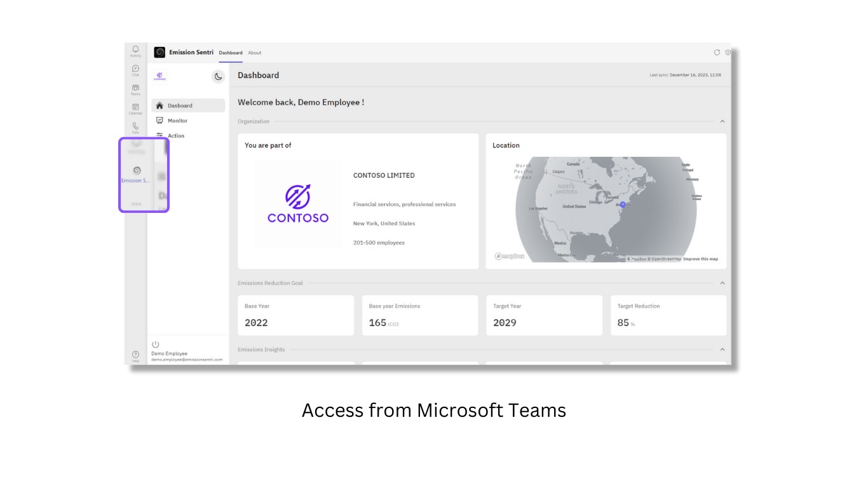Click the Base Year value 2022
Viewport: 868px width, 488px height.
[256, 323]
